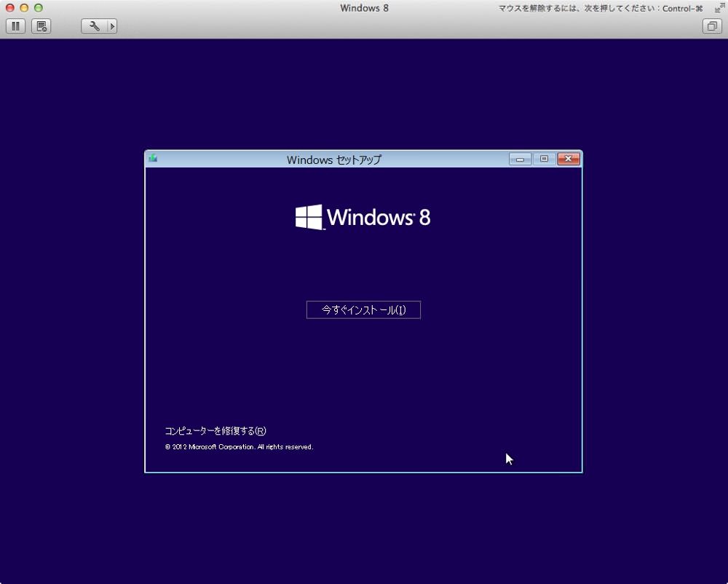The width and height of the screenshot is (728, 584).
Task: Click the 今すぐインストール(I) button
Action: [363, 309]
